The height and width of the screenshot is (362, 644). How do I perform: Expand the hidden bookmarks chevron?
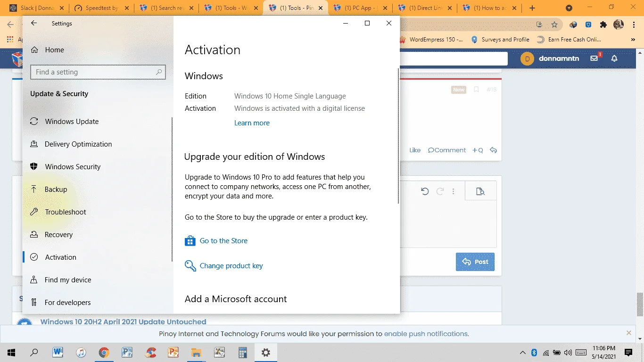tap(634, 40)
